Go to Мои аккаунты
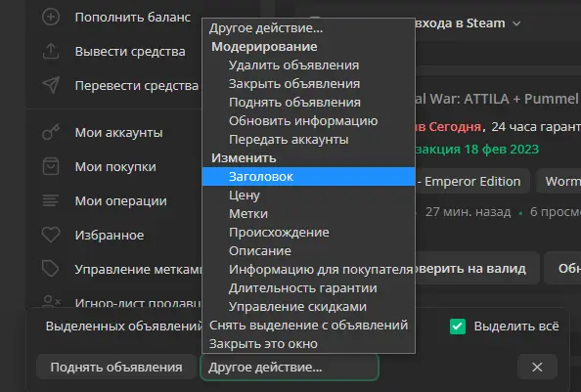581x392 pixels. (118, 133)
